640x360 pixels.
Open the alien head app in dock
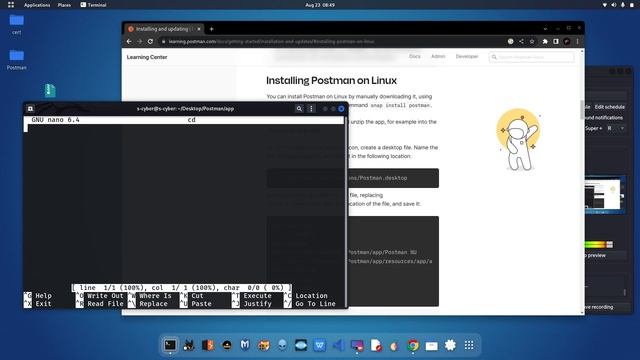[282, 345]
